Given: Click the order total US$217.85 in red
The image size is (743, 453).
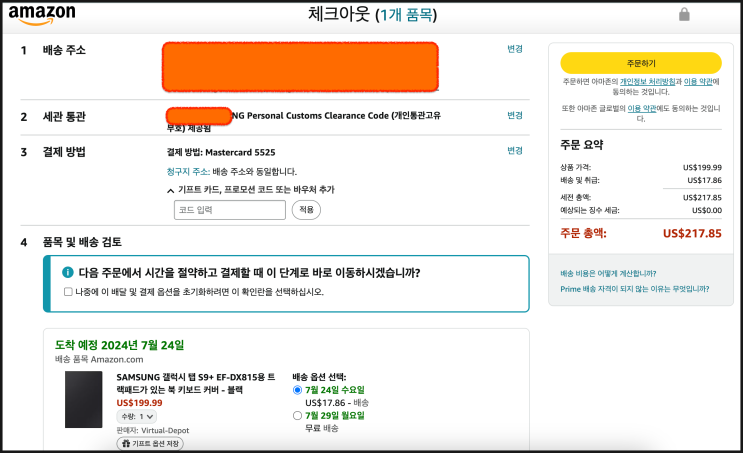Looking at the screenshot, I should tap(692, 233).
